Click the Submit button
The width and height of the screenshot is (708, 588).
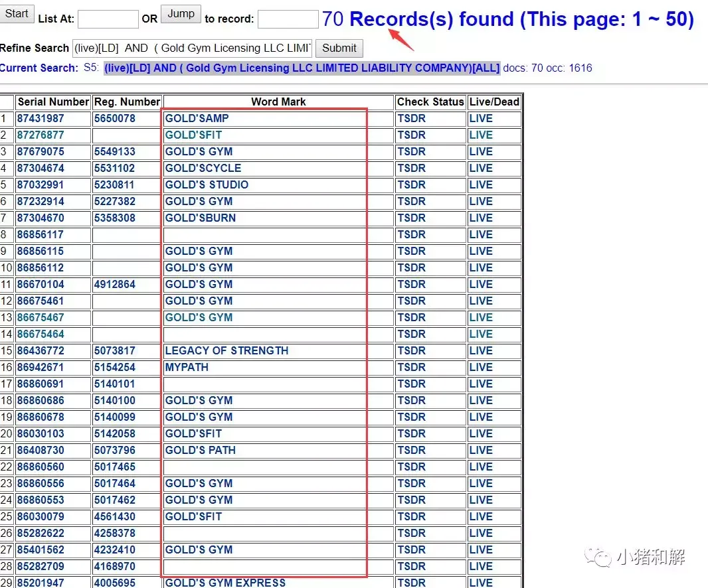(339, 48)
